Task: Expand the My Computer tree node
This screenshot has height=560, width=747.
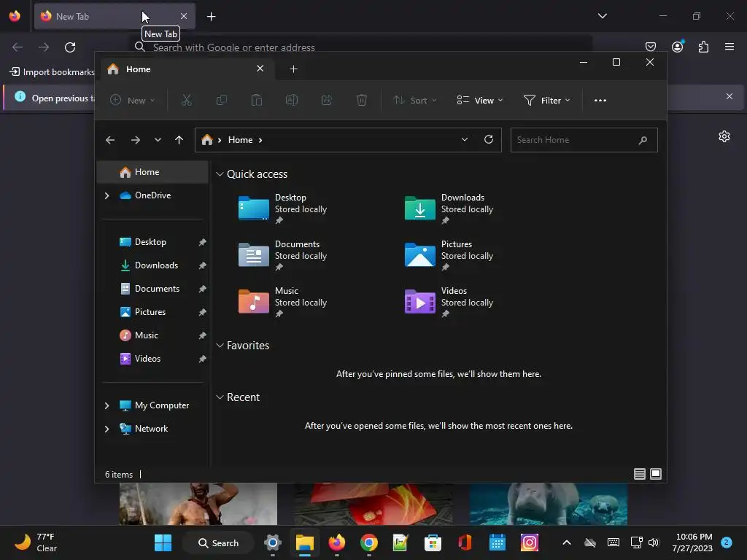Action: click(x=107, y=405)
